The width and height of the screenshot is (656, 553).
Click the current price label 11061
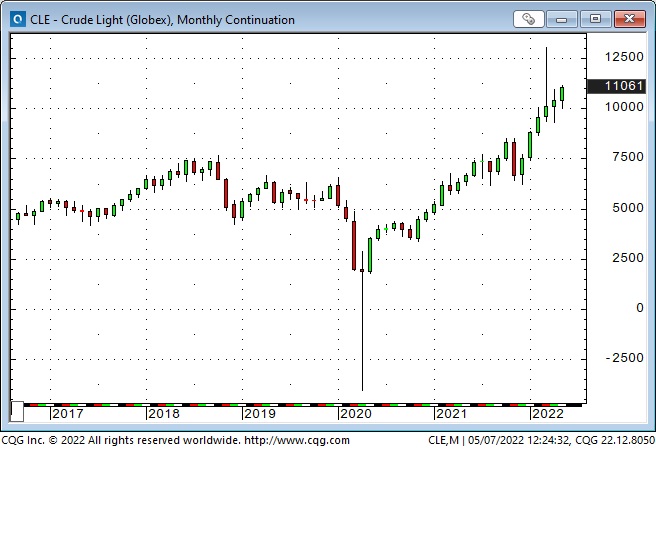618,86
